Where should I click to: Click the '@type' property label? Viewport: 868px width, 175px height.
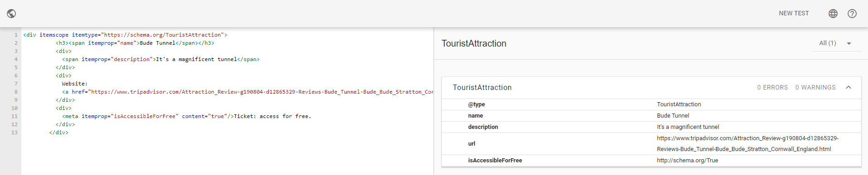tap(476, 104)
